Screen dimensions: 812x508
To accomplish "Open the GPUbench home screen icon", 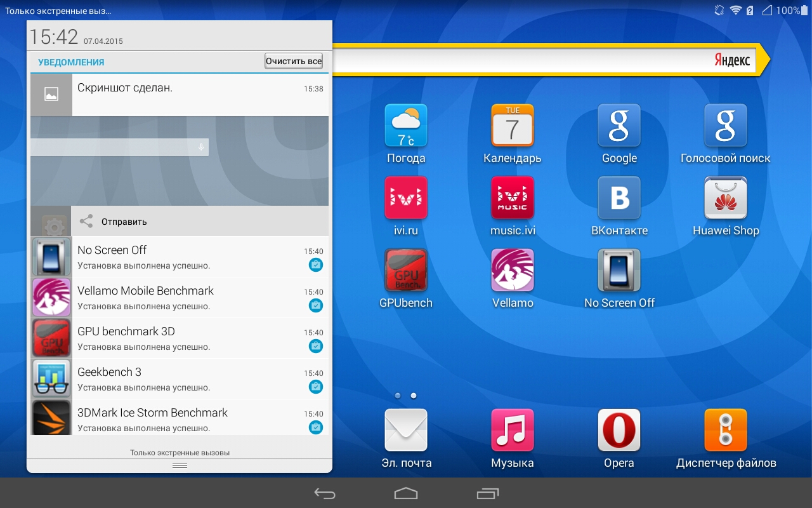I will (406, 271).
